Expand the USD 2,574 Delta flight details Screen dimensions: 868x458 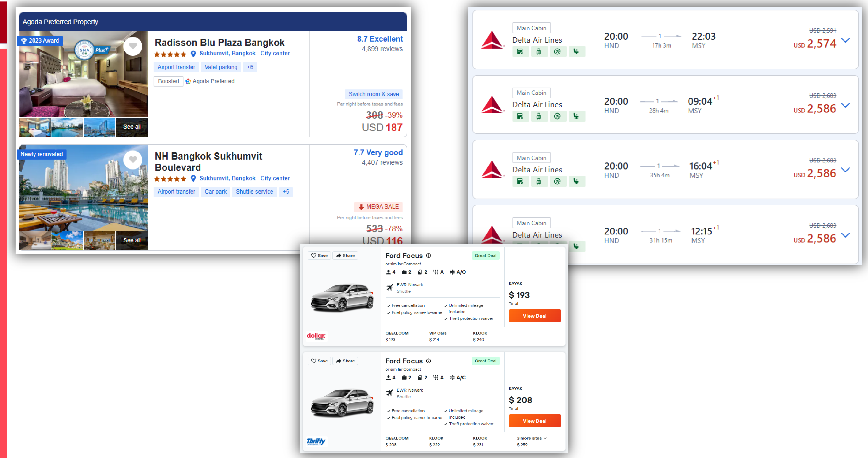[x=845, y=40]
